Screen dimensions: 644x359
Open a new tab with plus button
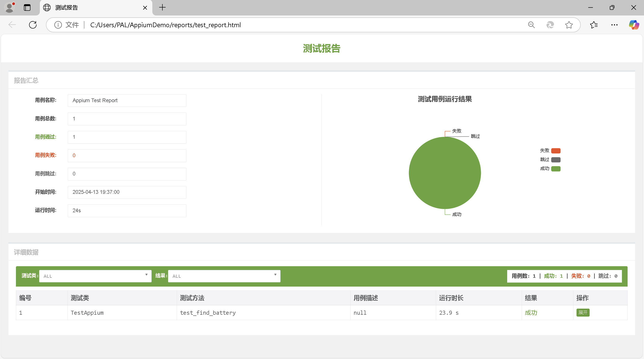pos(162,7)
